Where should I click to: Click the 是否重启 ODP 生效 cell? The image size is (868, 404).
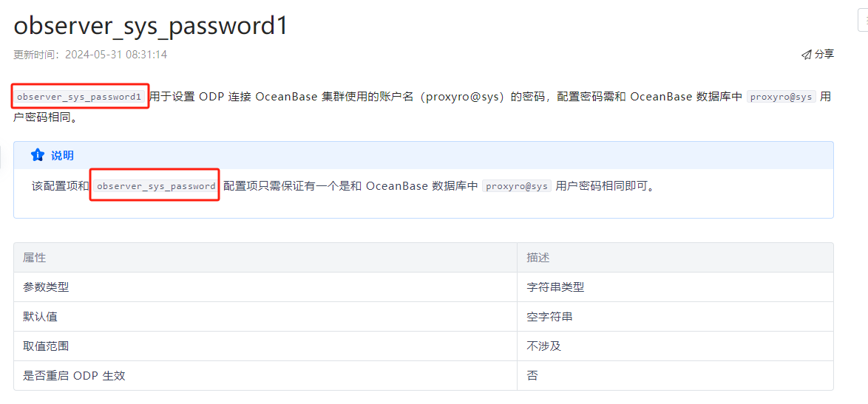(265, 376)
